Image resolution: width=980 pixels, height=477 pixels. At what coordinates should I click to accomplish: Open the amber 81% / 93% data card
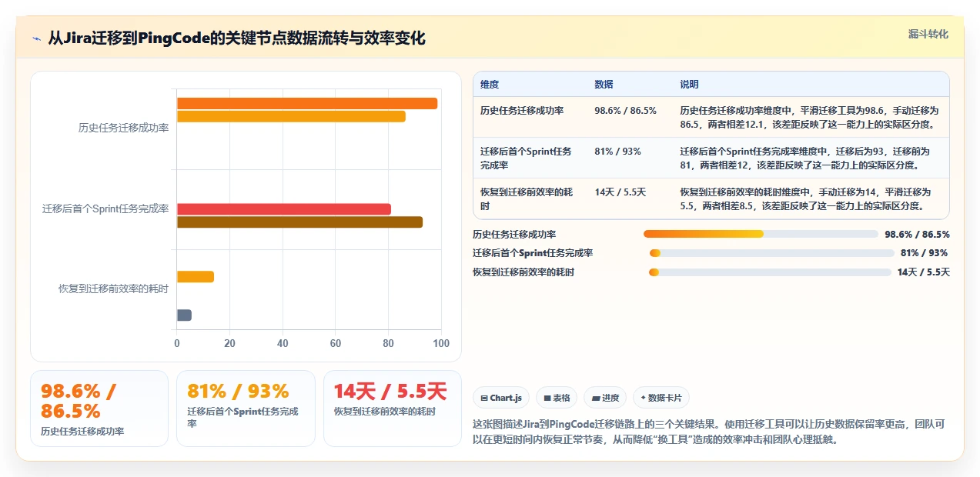pyautogui.click(x=246, y=409)
